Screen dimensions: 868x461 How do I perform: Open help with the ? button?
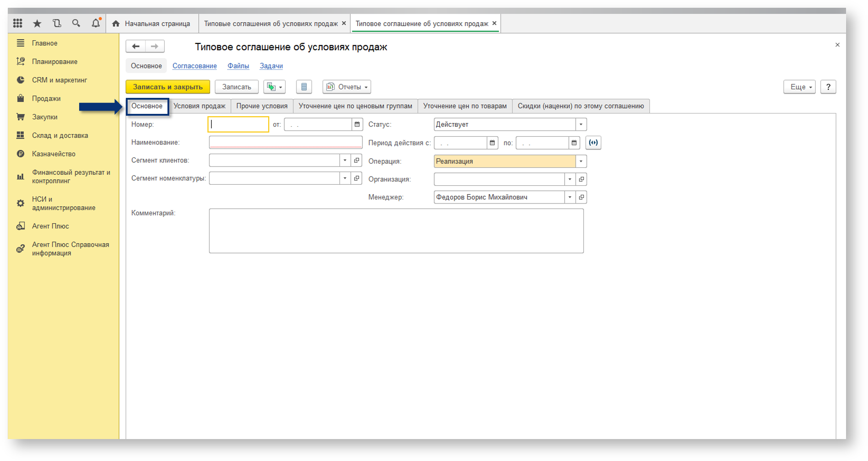tap(828, 87)
